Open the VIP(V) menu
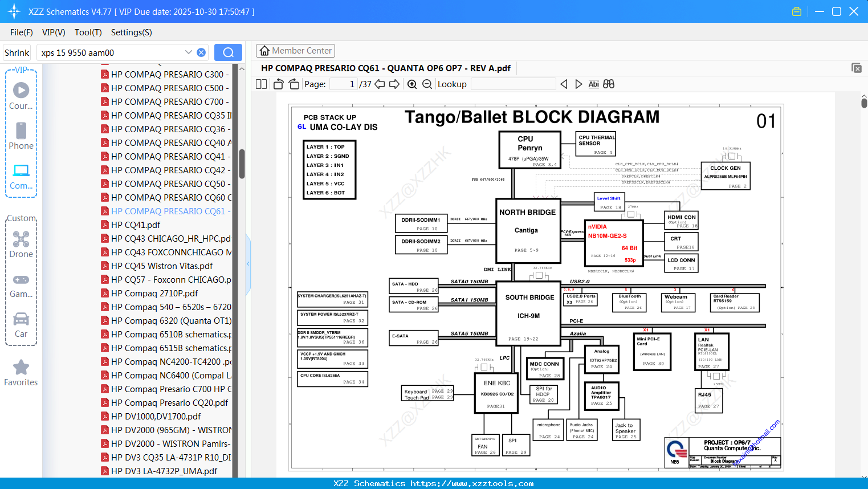This screenshot has height=489, width=868. [x=54, y=32]
